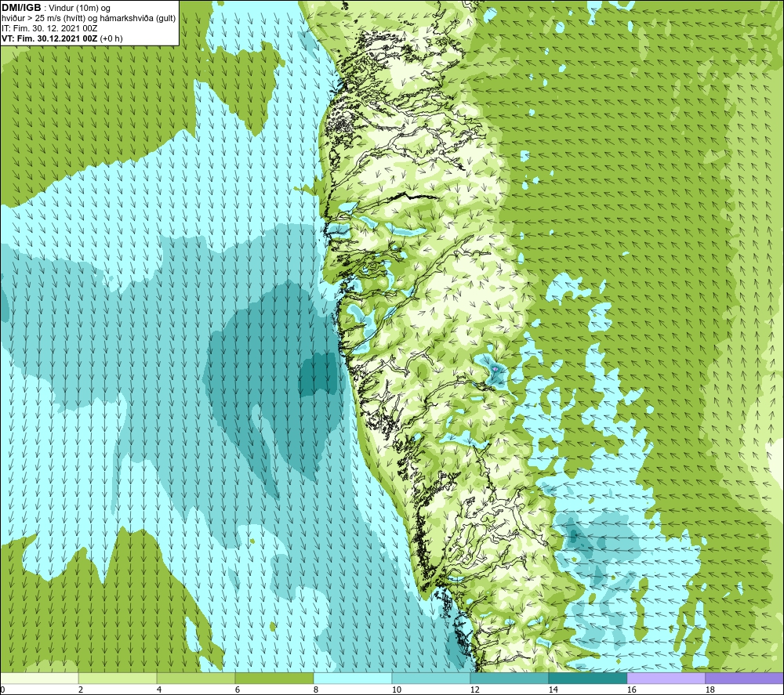This screenshot has width=784, height=695.
Task: Click the title line 'DMI/IGB : Vindur (10m) og'
Action: point(56,8)
